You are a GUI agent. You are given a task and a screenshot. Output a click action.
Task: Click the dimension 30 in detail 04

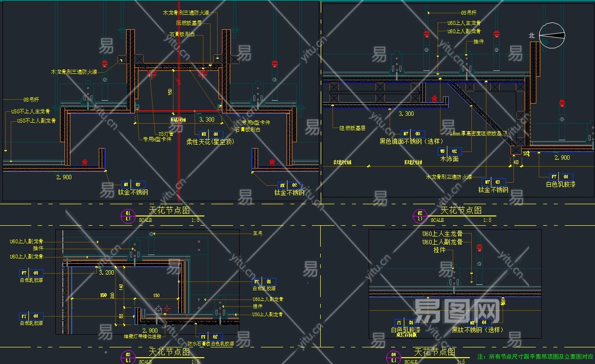click(503, 302)
